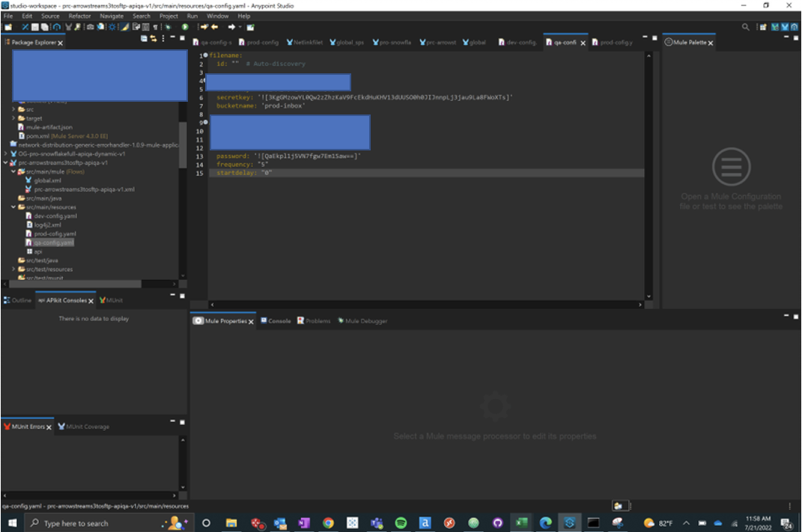Click Link with Editor arrows icon
Image resolution: width=802 pixels, height=532 pixels.
(153, 38)
